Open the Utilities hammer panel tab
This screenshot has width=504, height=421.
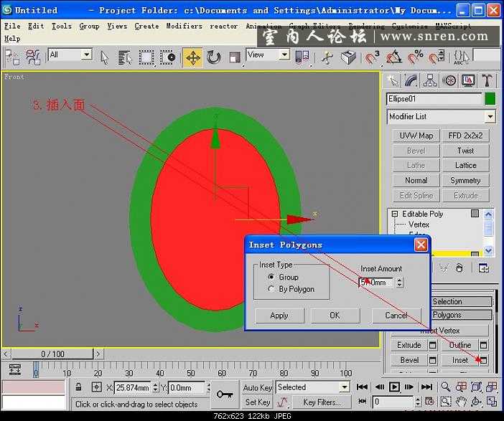click(487, 80)
